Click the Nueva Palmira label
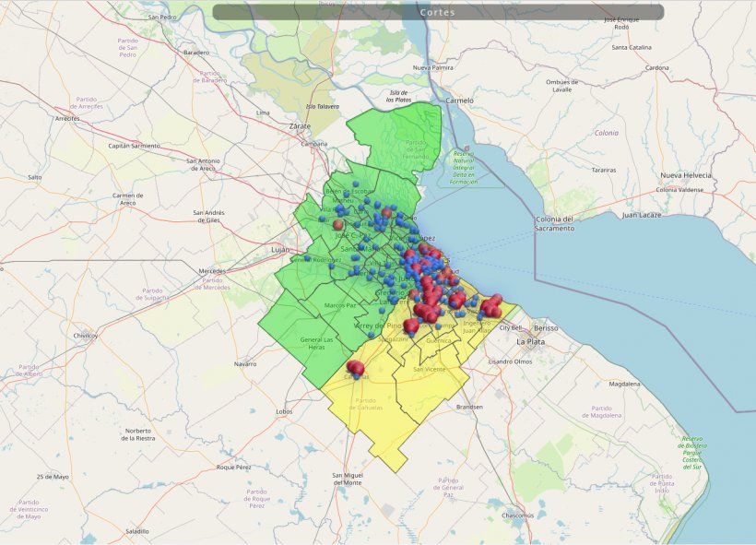 point(433,67)
